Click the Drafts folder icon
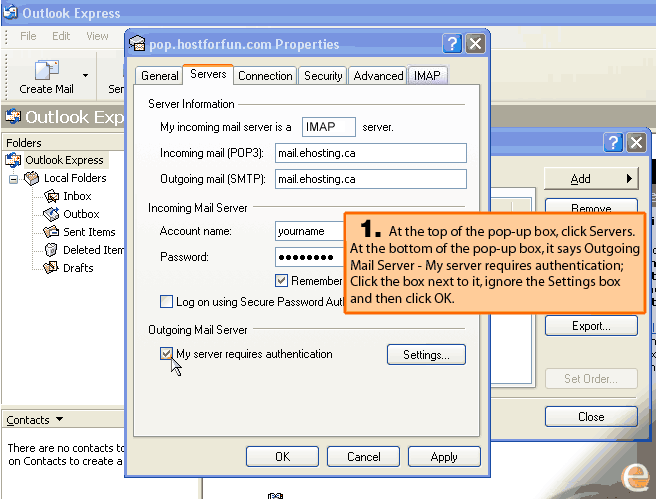The height and width of the screenshot is (500, 657). [51, 268]
